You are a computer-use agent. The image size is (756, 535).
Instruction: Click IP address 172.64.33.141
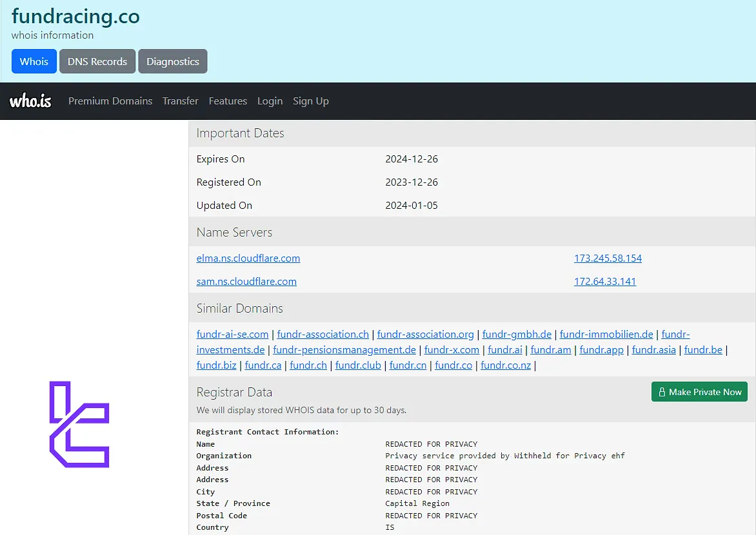[x=604, y=282]
